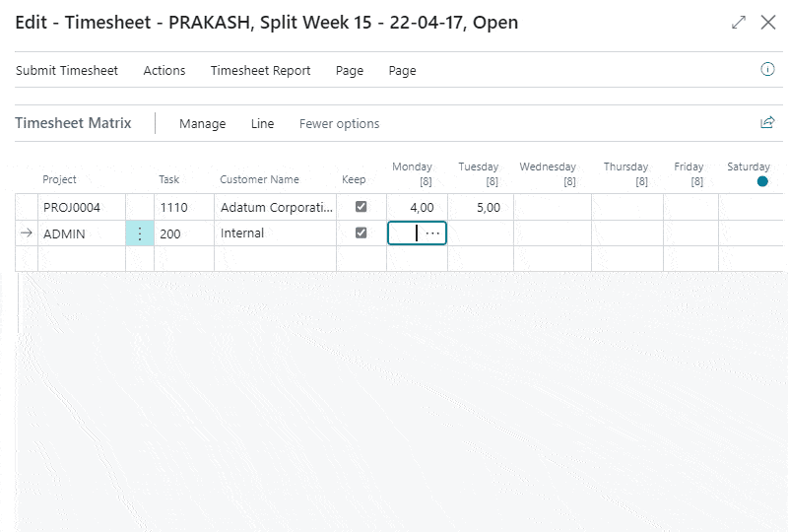Click the Customer Name column header

(x=259, y=180)
